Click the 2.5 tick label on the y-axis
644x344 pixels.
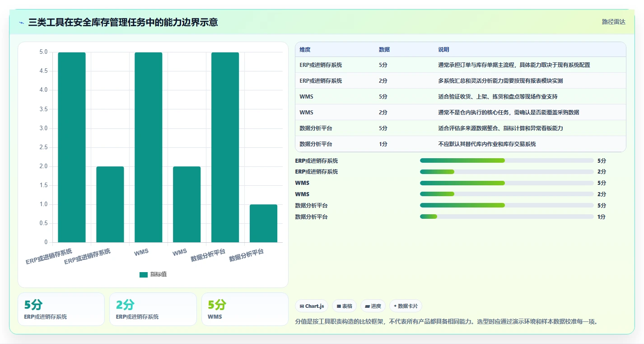pos(43,147)
